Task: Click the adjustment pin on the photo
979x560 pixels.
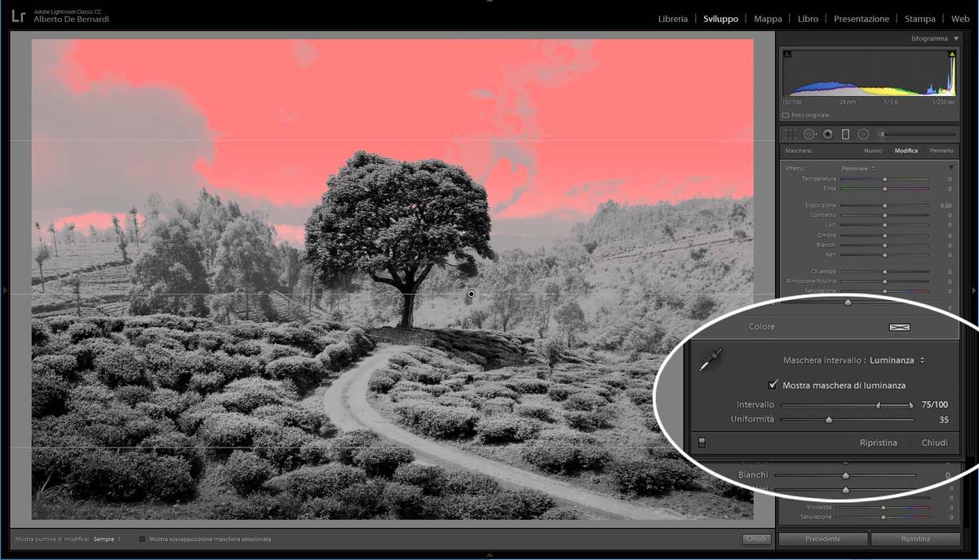Action: (472, 293)
